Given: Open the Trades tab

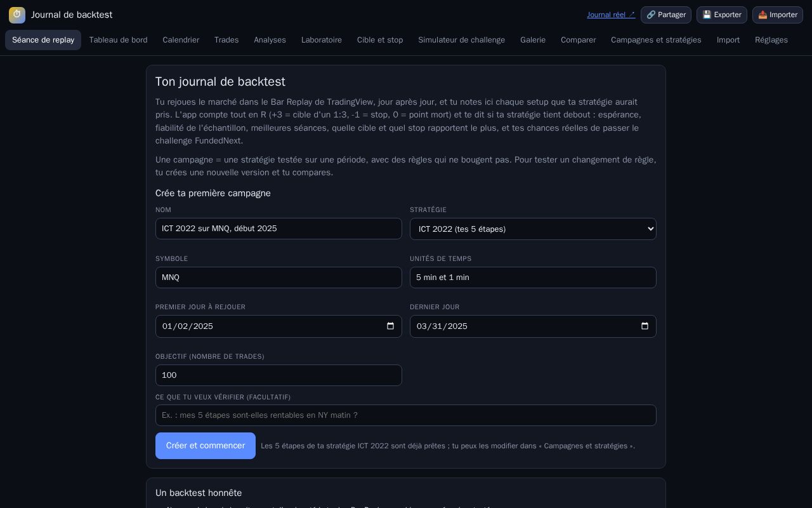Looking at the screenshot, I should click(x=226, y=40).
